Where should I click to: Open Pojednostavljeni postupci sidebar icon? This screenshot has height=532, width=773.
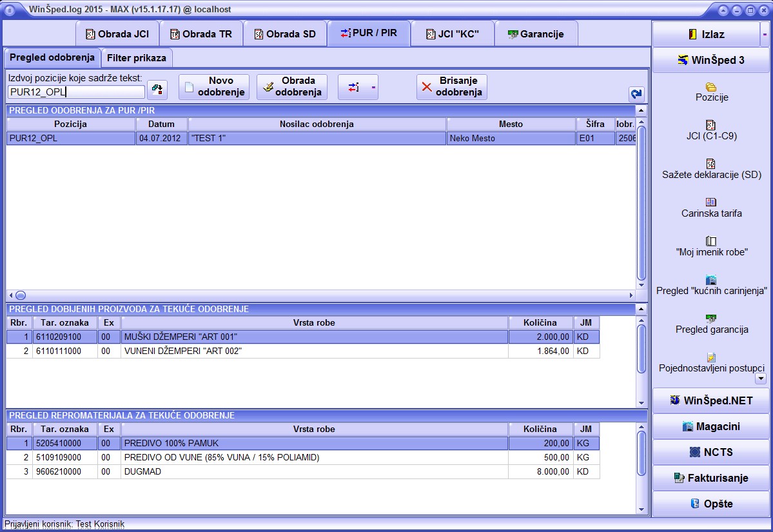tap(711, 357)
